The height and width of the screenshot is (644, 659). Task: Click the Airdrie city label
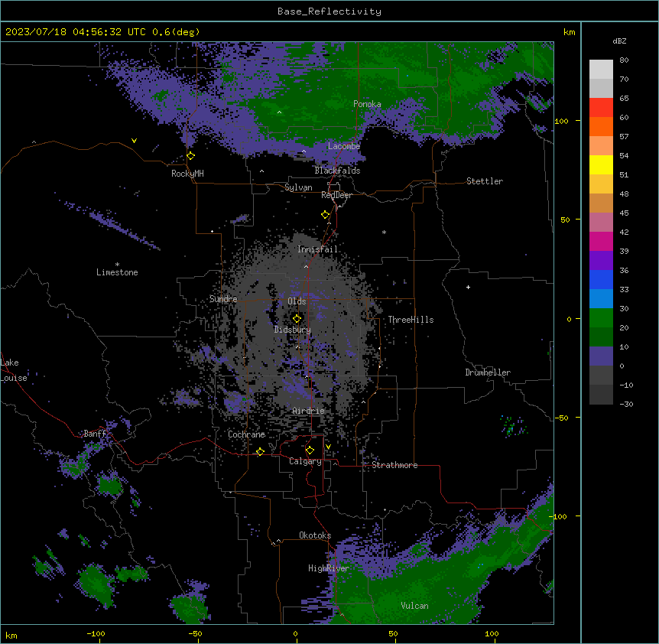point(309,411)
